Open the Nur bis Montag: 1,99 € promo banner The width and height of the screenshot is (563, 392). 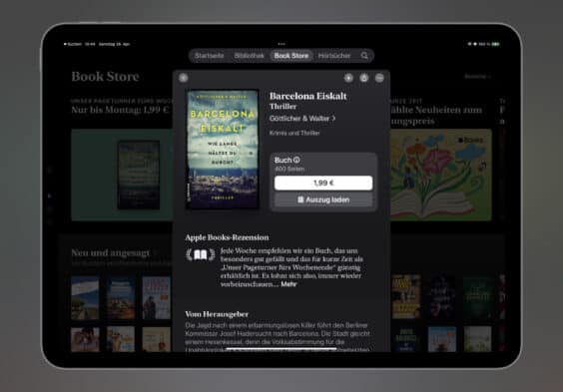[x=122, y=175]
